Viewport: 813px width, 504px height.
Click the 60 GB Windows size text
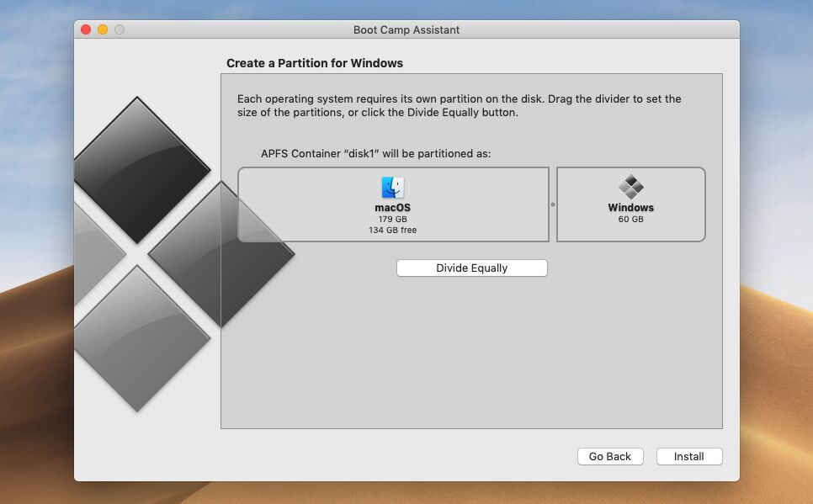click(630, 219)
